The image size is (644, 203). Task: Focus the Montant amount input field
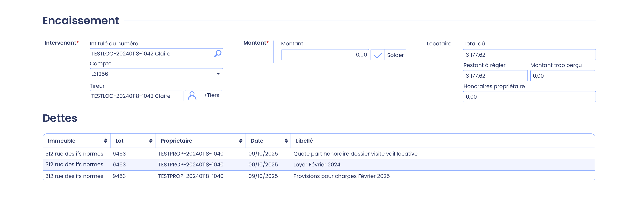coord(325,55)
